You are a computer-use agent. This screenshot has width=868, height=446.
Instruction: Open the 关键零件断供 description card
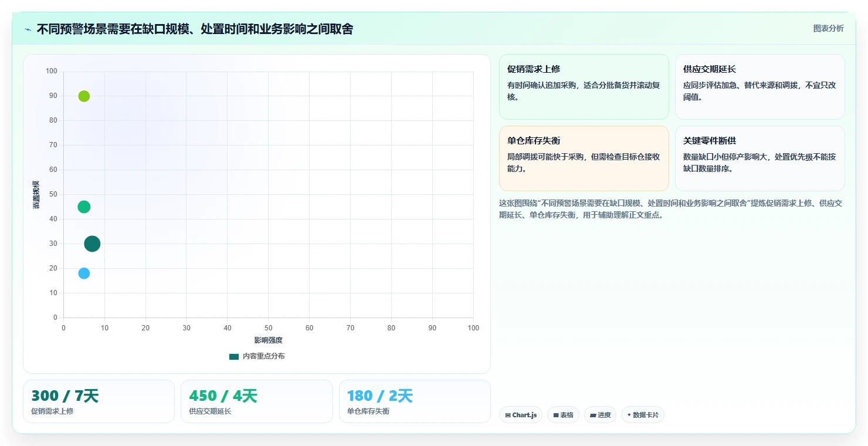coord(759,158)
